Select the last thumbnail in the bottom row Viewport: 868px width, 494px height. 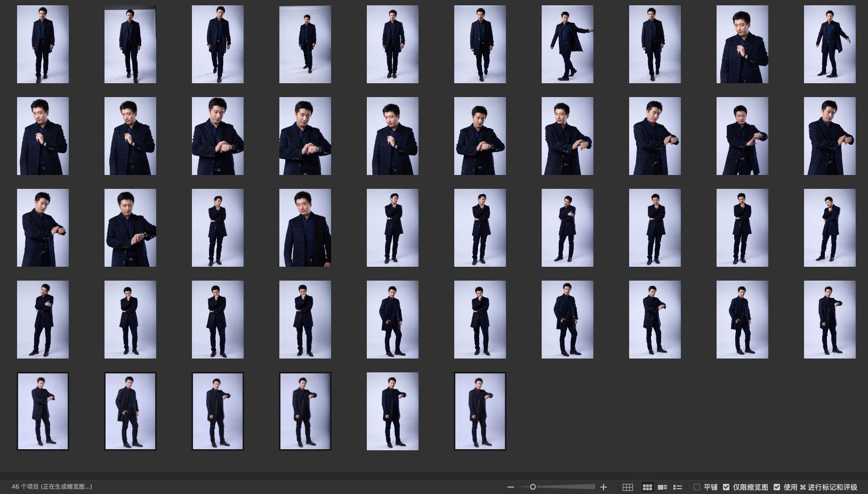[480, 411]
